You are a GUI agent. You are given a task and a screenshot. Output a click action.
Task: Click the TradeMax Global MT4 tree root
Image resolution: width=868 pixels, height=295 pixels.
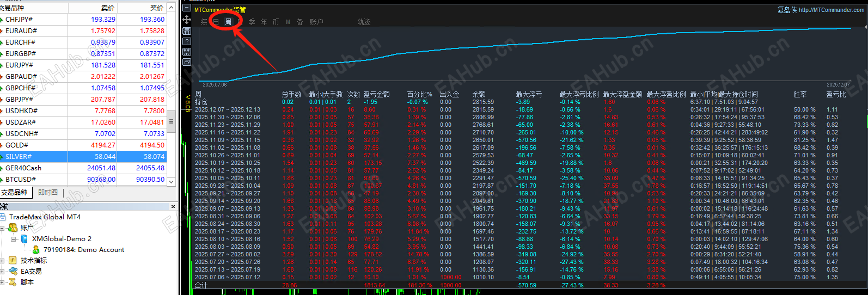(x=45, y=217)
